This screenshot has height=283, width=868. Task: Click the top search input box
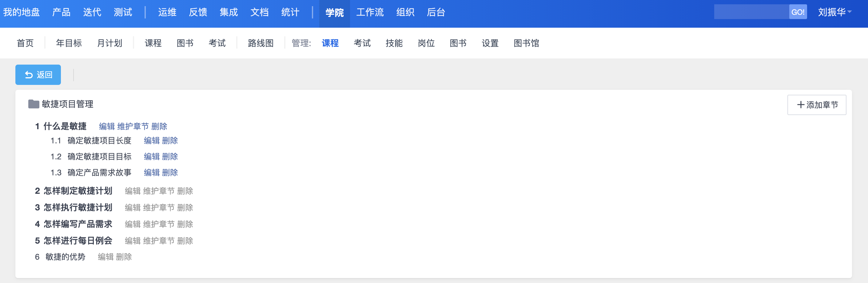[751, 12]
